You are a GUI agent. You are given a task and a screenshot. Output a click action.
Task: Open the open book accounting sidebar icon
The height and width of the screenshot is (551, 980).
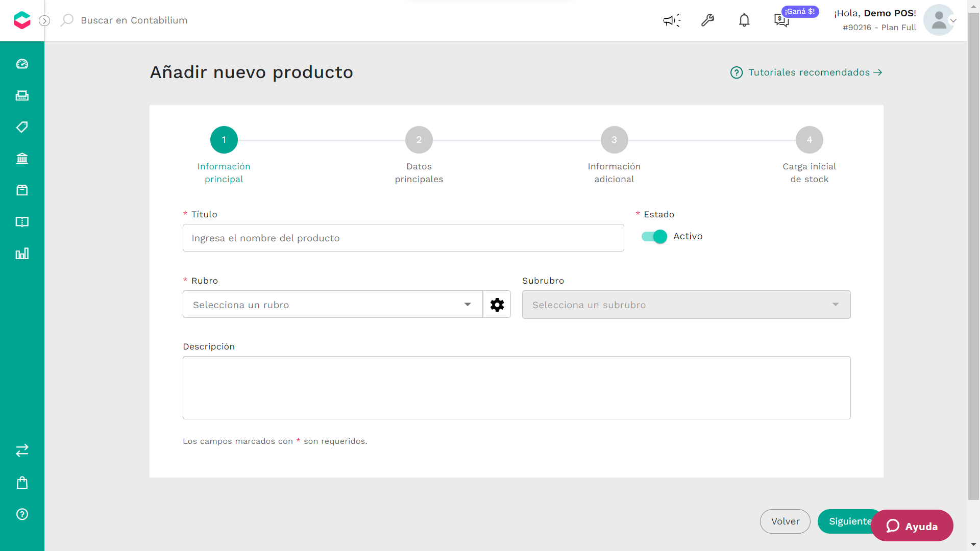[22, 222]
